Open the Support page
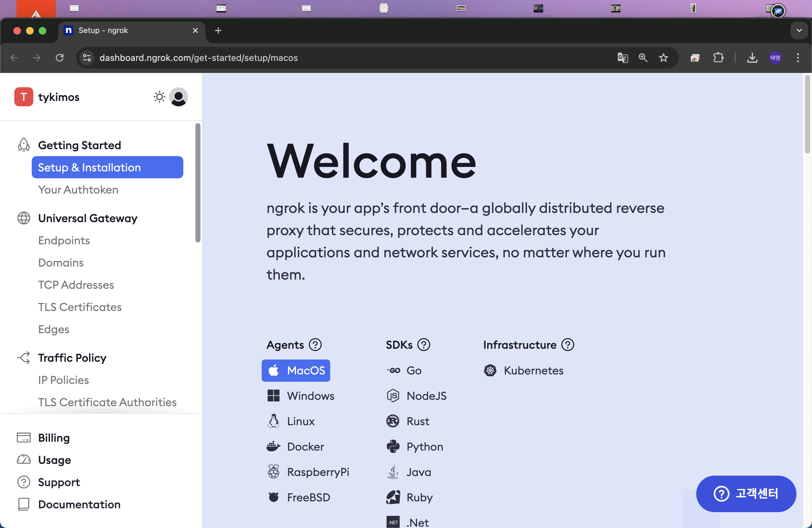Image resolution: width=812 pixels, height=528 pixels. click(x=59, y=482)
